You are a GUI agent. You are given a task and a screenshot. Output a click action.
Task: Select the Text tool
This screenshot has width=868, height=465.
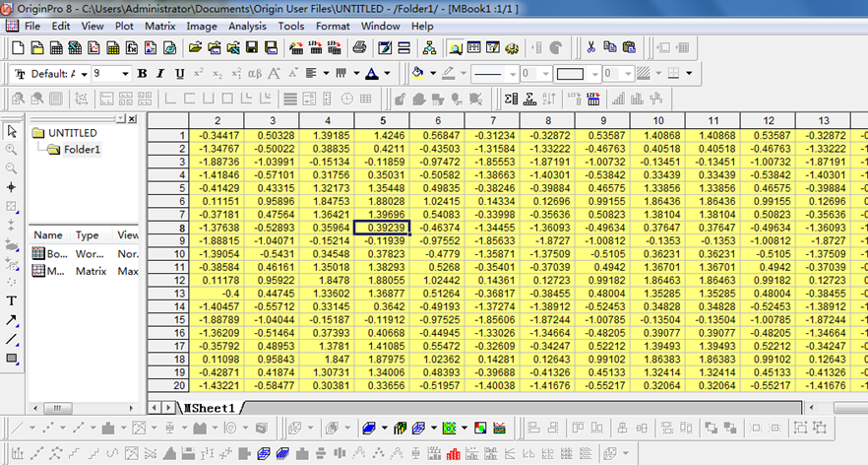(12, 300)
